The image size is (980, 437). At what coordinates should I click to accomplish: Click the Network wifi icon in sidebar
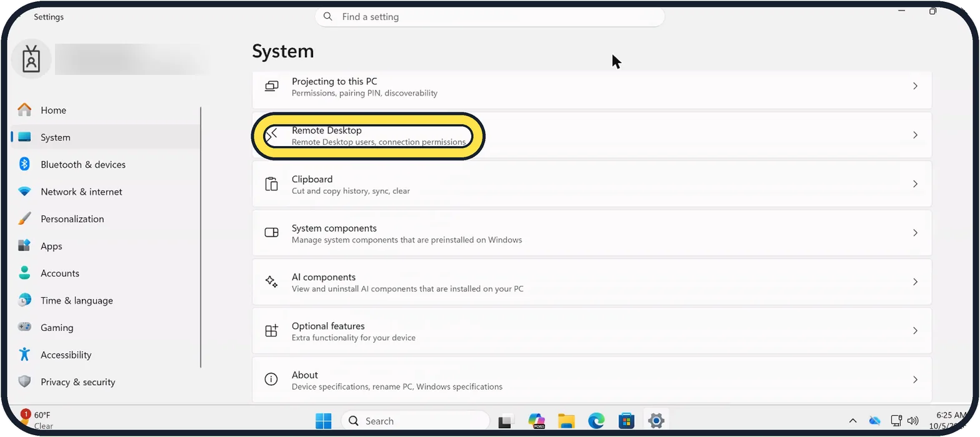pos(24,192)
